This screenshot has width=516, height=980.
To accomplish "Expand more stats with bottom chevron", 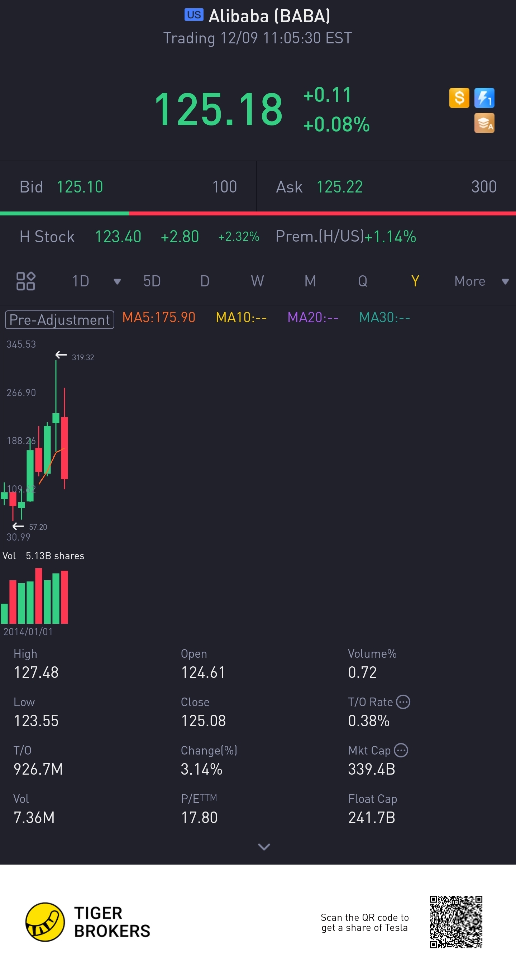I will click(x=264, y=846).
